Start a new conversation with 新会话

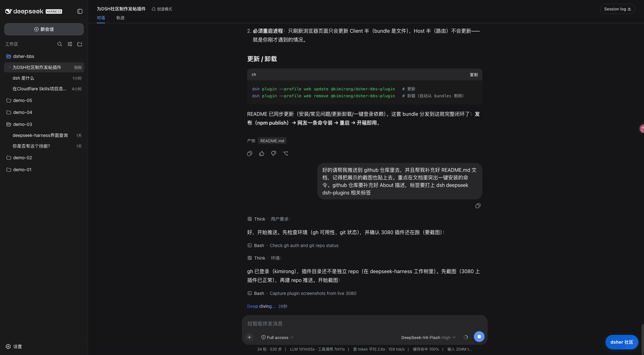click(44, 29)
